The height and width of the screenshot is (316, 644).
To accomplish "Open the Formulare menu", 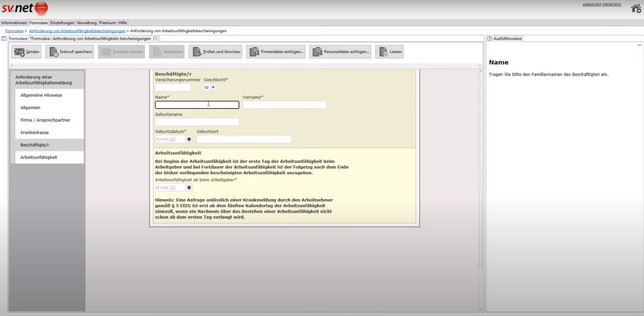I will [39, 23].
